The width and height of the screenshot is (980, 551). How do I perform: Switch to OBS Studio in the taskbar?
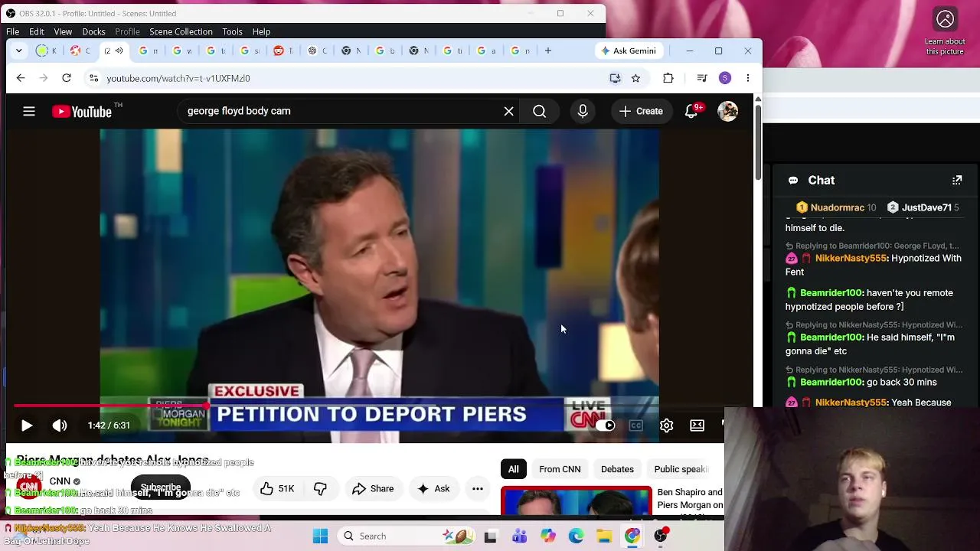pyautogui.click(x=661, y=536)
